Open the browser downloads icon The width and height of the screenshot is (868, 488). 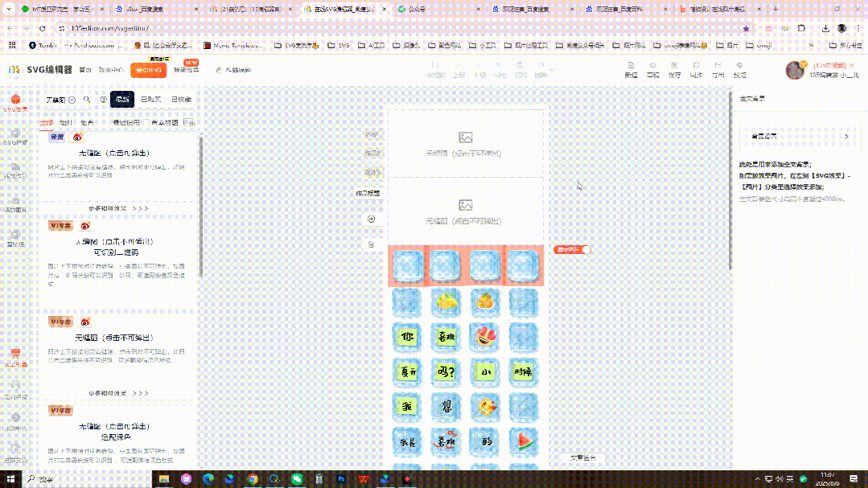click(x=825, y=28)
